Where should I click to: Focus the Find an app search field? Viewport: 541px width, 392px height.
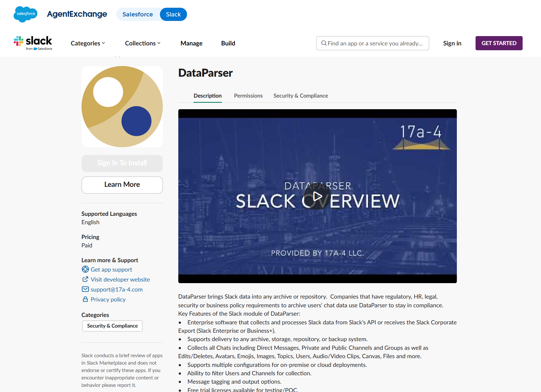[373, 43]
